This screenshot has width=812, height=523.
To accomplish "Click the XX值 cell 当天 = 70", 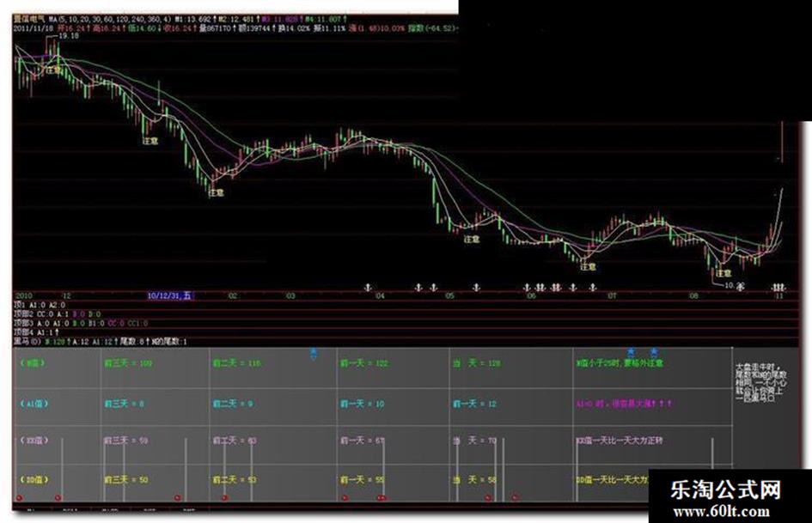I will [x=475, y=441].
